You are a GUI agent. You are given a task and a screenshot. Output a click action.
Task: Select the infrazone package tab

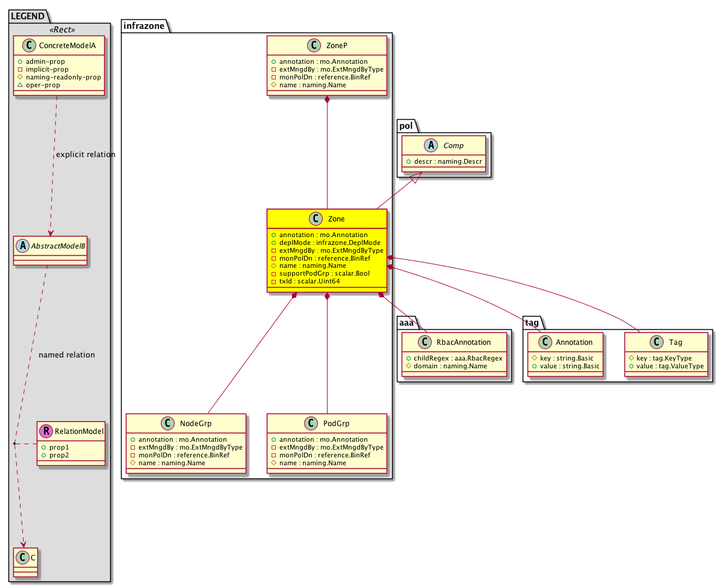point(145,25)
